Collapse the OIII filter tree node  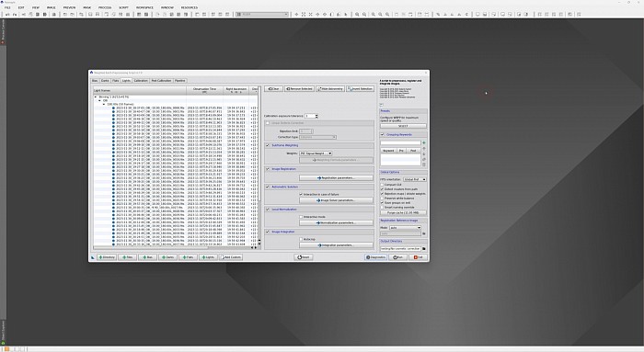click(x=100, y=100)
